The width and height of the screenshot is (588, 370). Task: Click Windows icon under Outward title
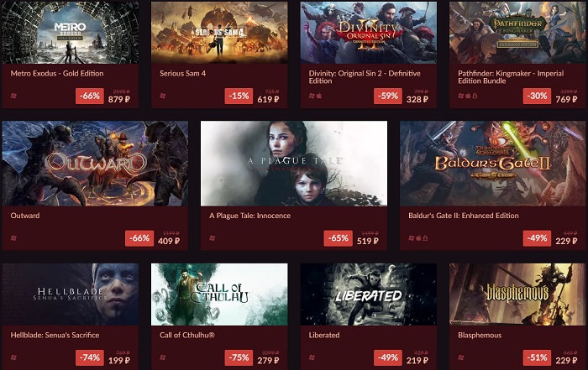click(13, 238)
